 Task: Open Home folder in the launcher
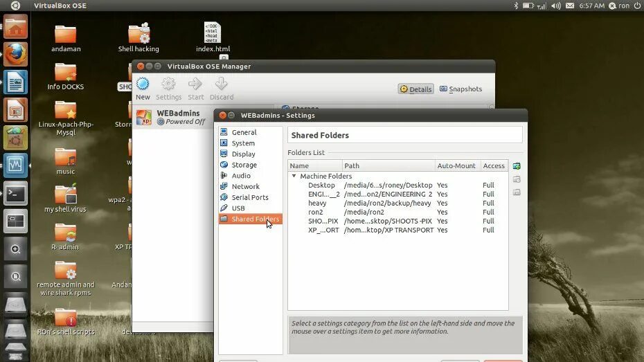(16, 27)
